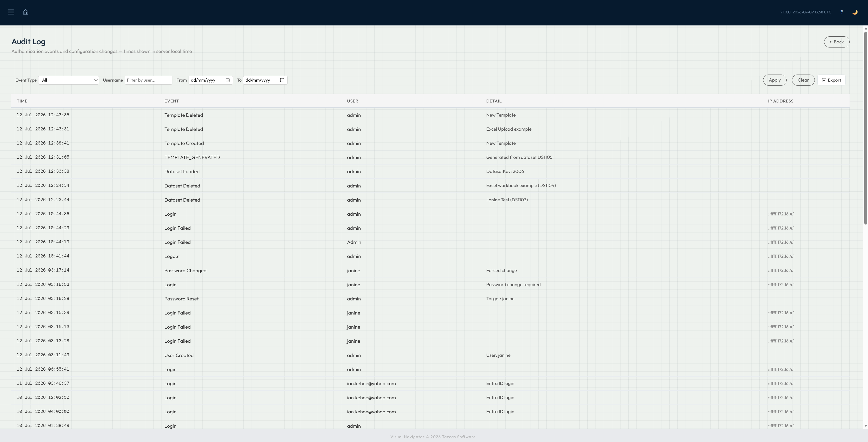
Task: Select Target: janine detail
Action: click(500, 299)
